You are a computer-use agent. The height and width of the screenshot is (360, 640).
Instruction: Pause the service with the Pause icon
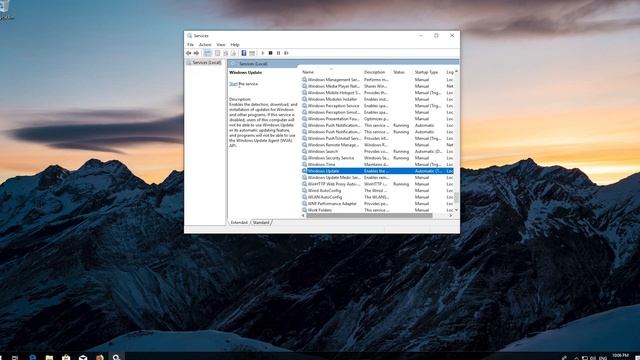(x=279, y=53)
